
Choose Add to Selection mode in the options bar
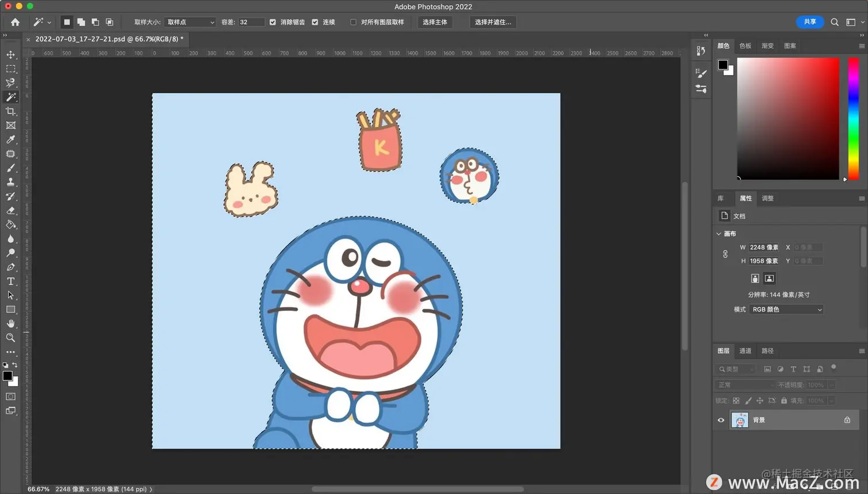pos(81,22)
